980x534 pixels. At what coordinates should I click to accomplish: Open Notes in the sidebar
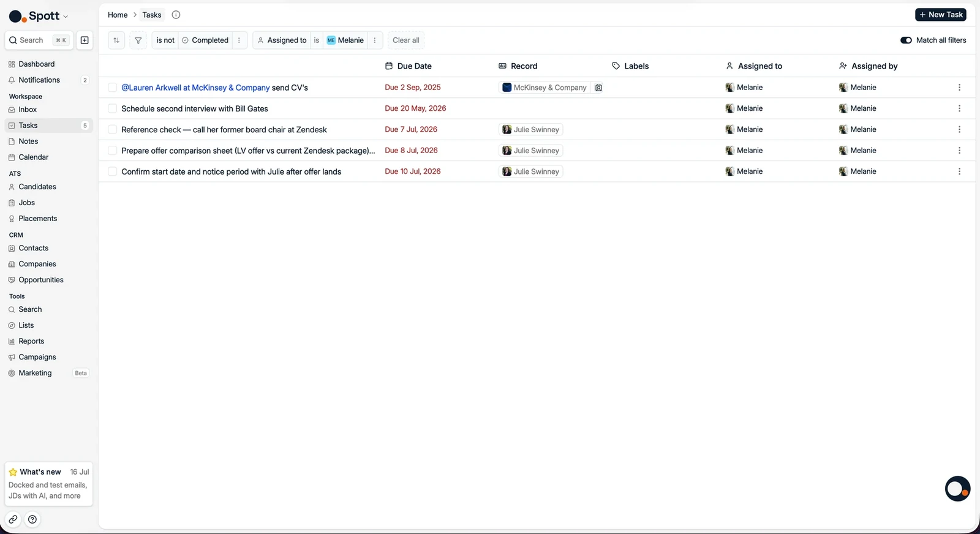[x=48, y=141]
